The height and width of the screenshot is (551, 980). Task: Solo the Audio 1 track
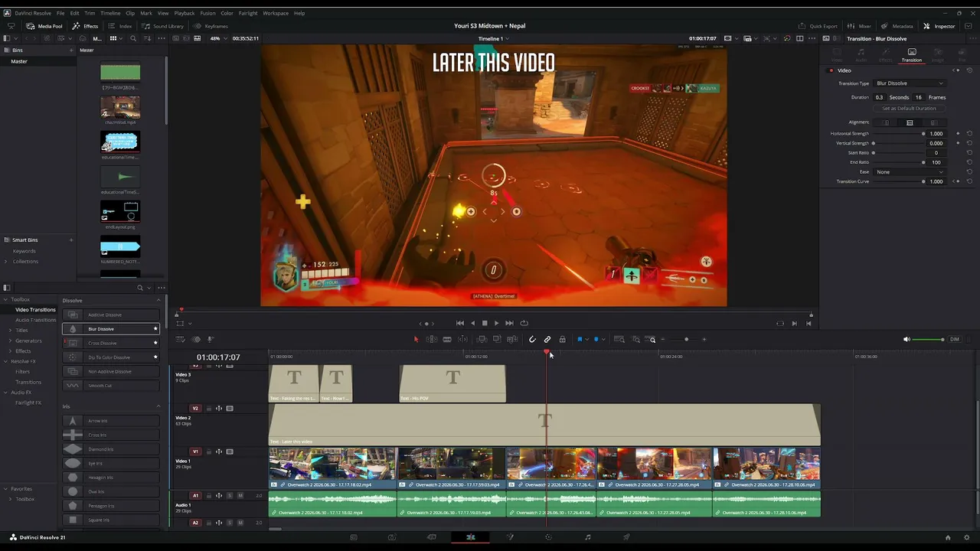[x=229, y=496]
